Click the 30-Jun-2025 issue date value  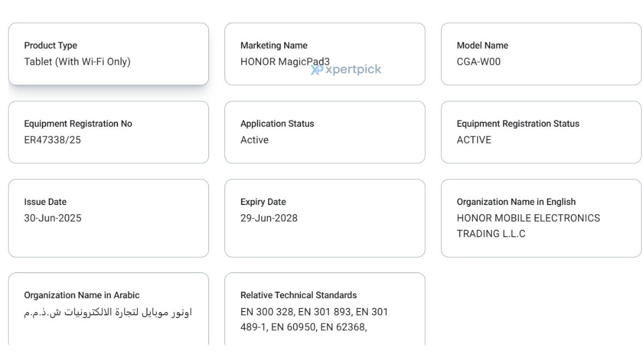(53, 218)
